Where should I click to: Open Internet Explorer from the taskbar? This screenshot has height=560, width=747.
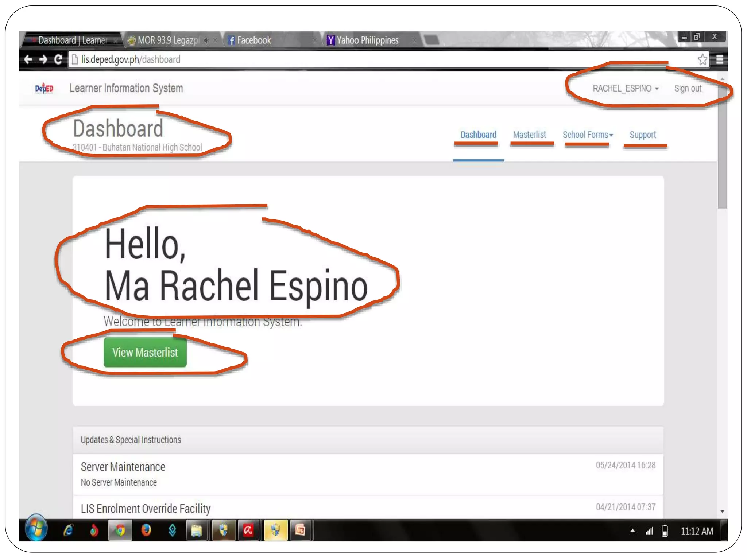click(x=68, y=530)
